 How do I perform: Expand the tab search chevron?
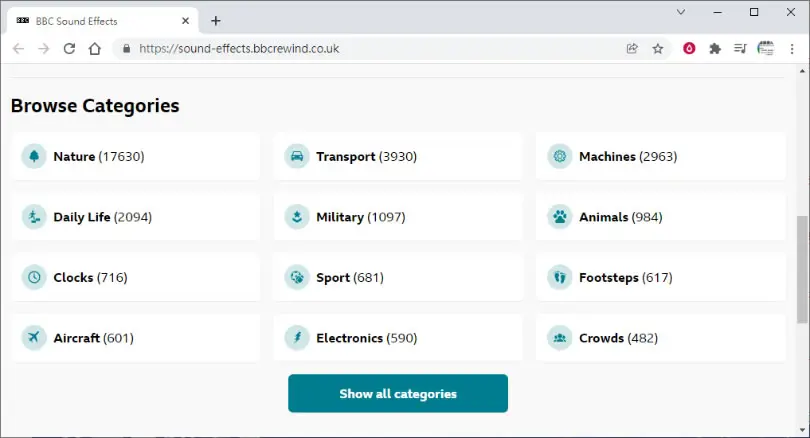(681, 12)
